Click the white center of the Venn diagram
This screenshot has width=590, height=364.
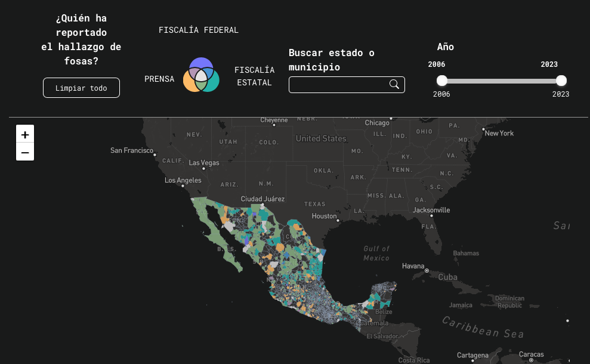click(201, 76)
